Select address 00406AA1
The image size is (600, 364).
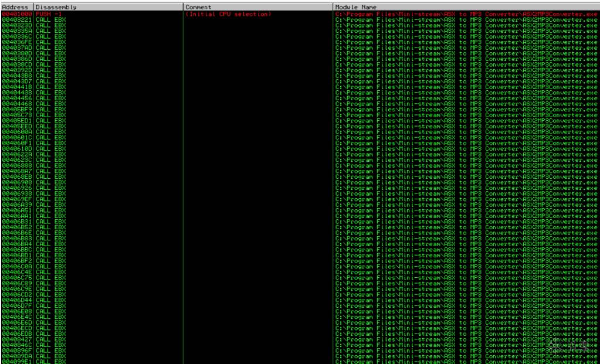(17, 216)
